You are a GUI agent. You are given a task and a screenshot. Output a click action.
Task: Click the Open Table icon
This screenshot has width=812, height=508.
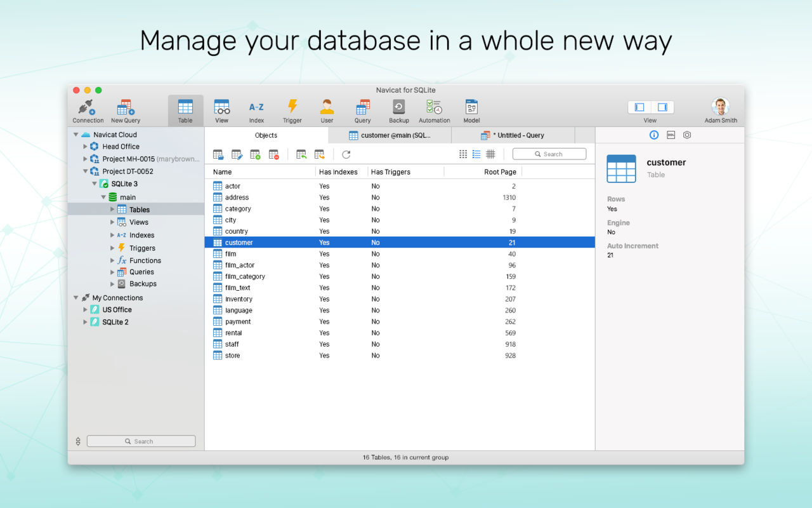click(218, 154)
